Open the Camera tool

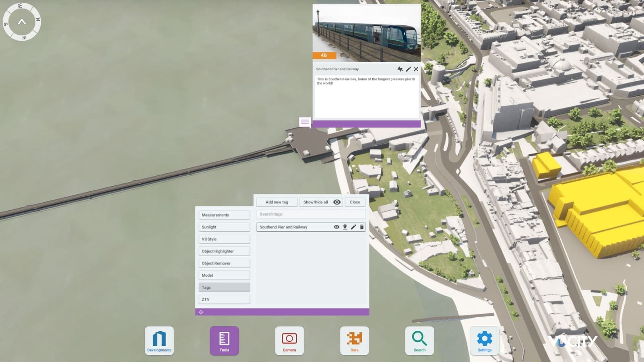tap(289, 340)
